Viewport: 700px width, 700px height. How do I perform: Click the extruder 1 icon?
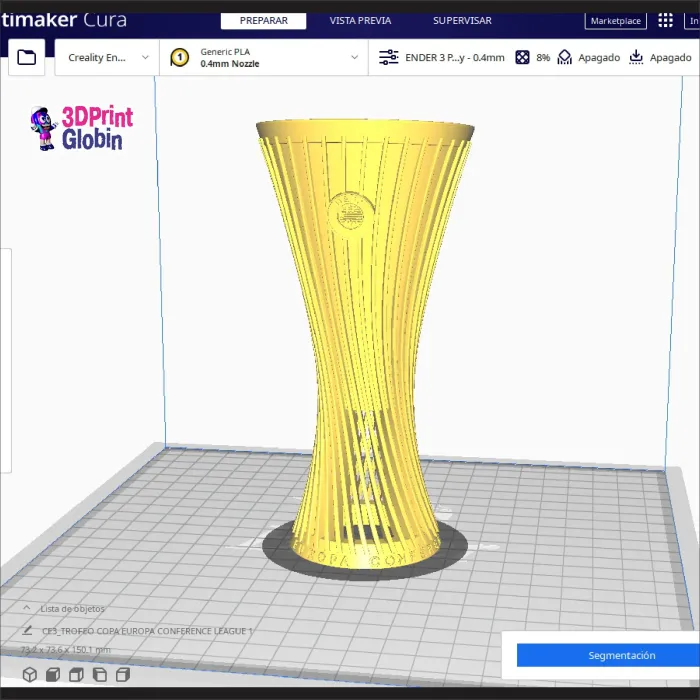pyautogui.click(x=179, y=57)
